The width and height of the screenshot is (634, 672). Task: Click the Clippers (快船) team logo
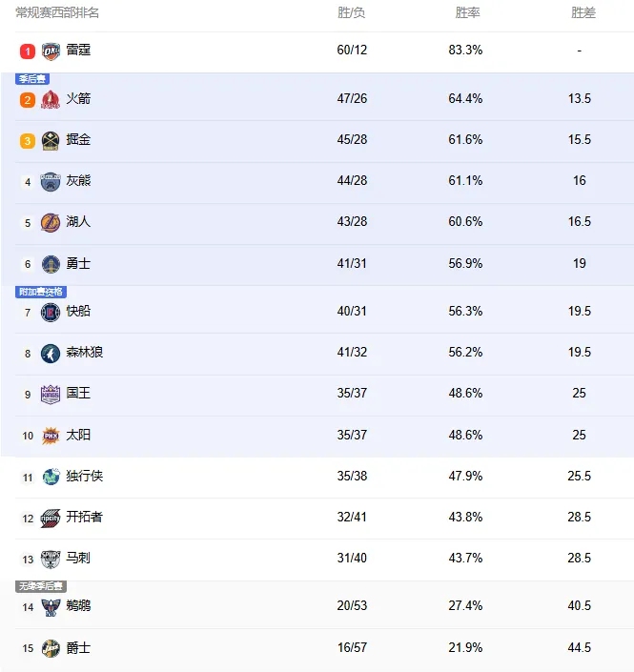coord(51,312)
